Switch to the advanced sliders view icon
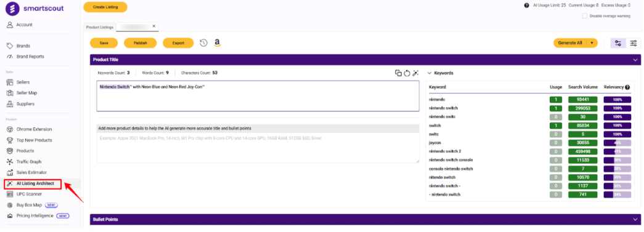644x232 pixels. pos(634,43)
